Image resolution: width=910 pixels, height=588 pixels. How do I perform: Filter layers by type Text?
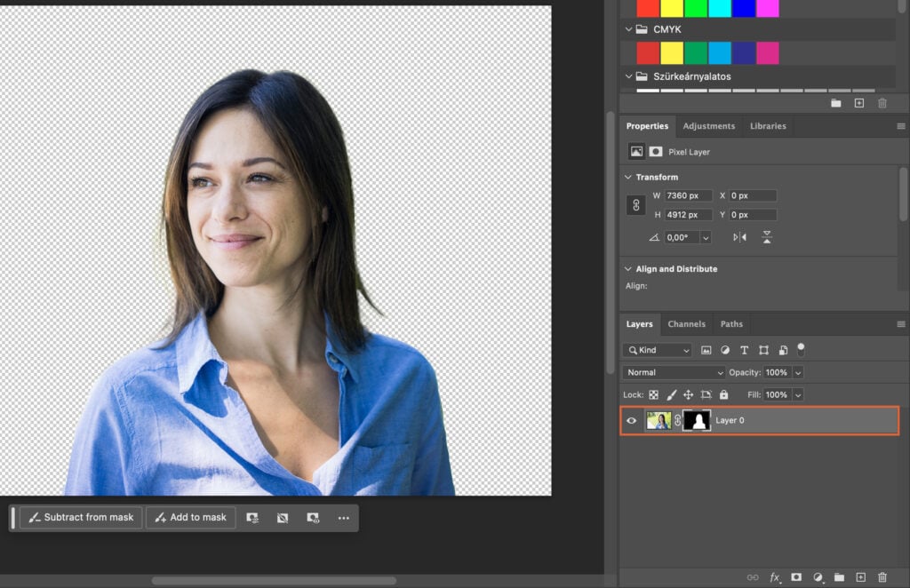click(744, 350)
